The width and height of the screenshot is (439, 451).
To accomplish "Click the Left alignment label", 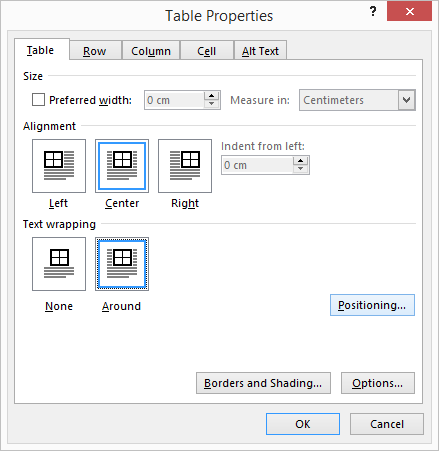I will tap(58, 203).
